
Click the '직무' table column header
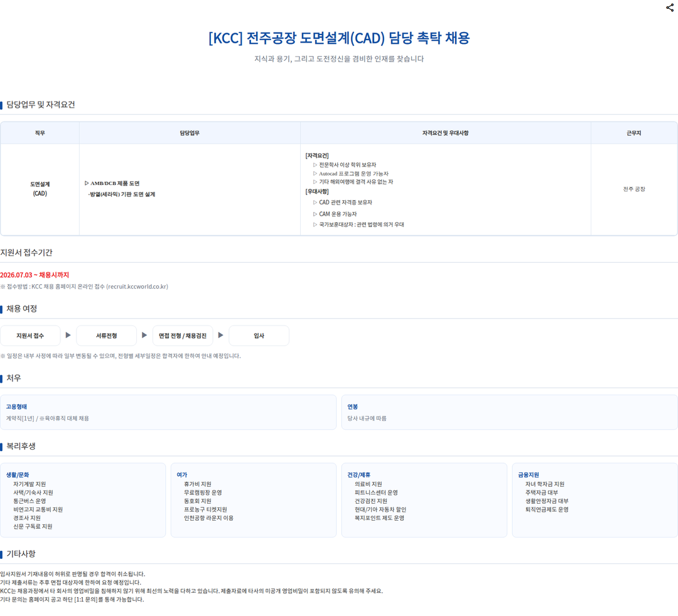(40, 133)
